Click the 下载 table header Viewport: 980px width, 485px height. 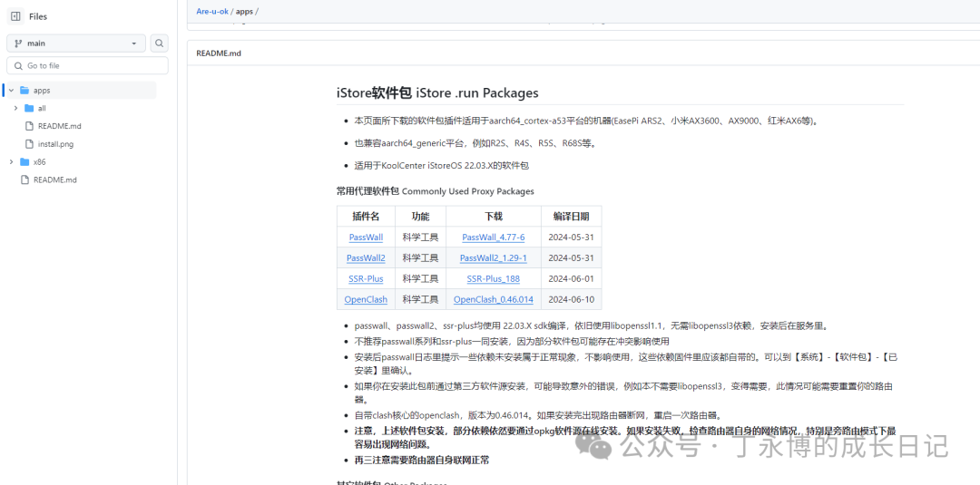[493, 217]
